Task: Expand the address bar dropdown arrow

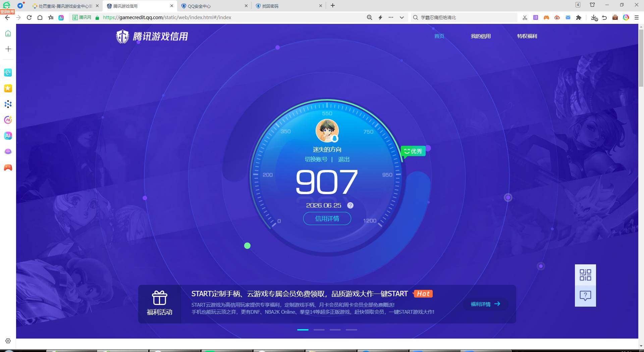Action: pos(401,17)
